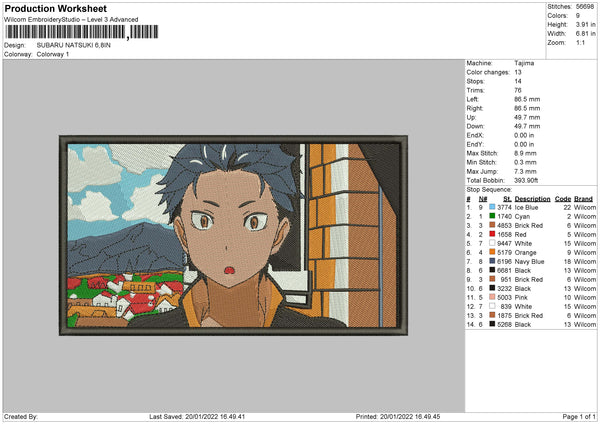Click 'Printed: 20/01/2022 16.49.45' footer text
600x424 pixels.
(x=398, y=416)
